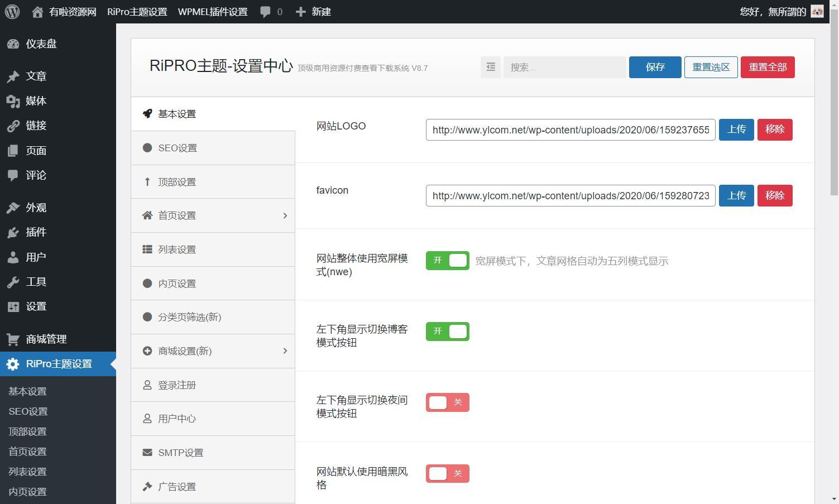This screenshot has width=839, height=504.
Task: Switch to the SEO设置 settings tab
Action: 178,147
